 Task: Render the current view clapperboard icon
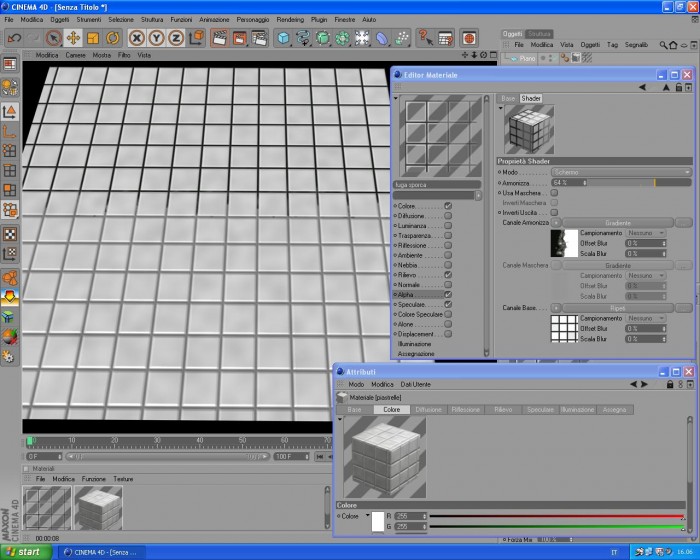219,38
